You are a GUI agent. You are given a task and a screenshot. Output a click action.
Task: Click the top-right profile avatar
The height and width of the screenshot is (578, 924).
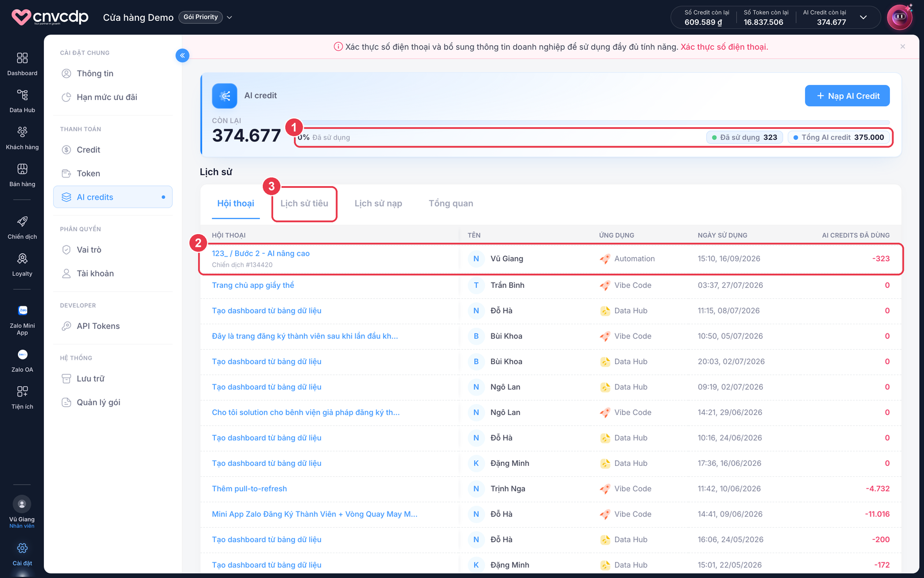point(900,17)
